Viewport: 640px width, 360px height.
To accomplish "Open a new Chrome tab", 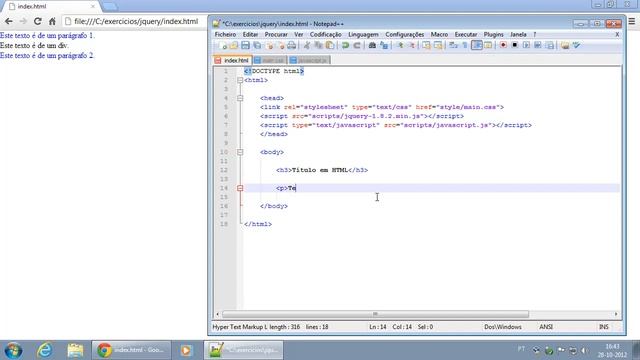I will pos(109,7).
